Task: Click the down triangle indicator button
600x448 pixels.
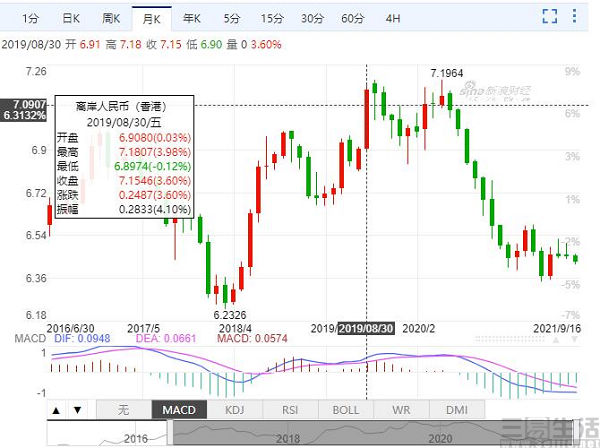Action: pyautogui.click(x=78, y=411)
